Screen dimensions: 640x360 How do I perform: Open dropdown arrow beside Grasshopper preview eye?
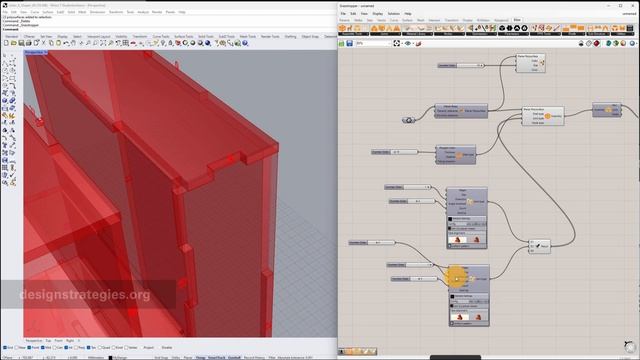[413, 43]
